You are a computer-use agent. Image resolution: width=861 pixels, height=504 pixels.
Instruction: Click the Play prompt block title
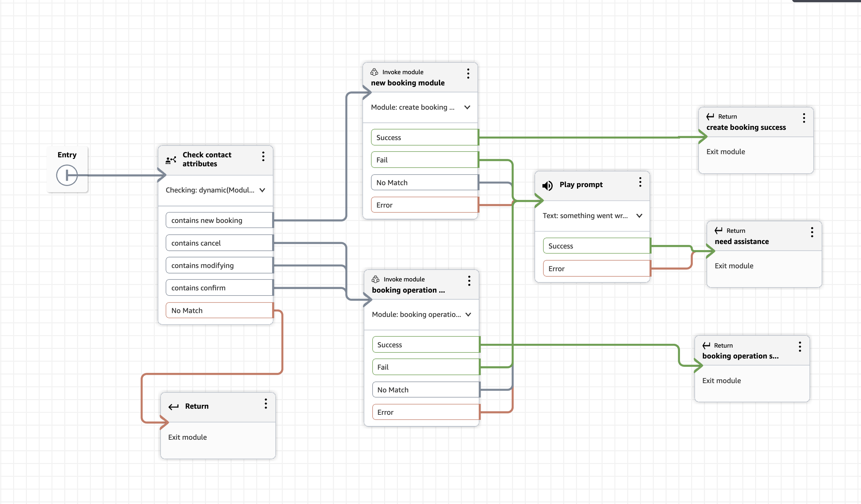[581, 185]
